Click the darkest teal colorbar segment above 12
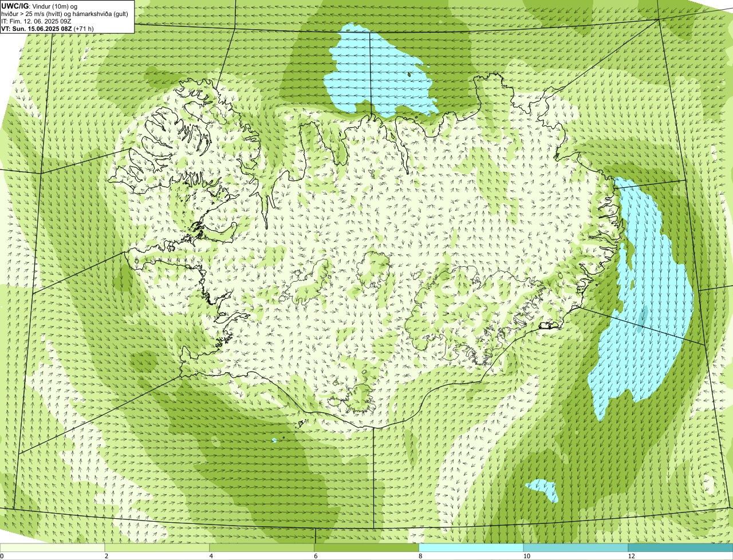 (x=680, y=547)
